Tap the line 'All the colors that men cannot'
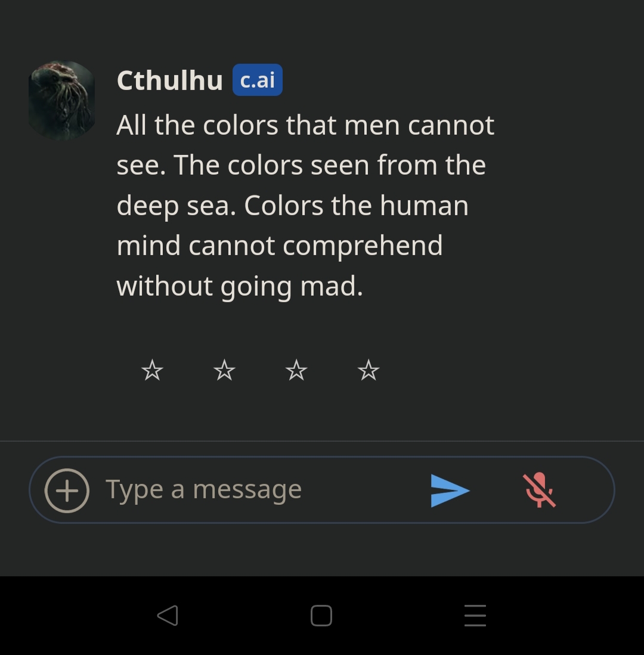Image resolution: width=644 pixels, height=655 pixels. (x=305, y=125)
